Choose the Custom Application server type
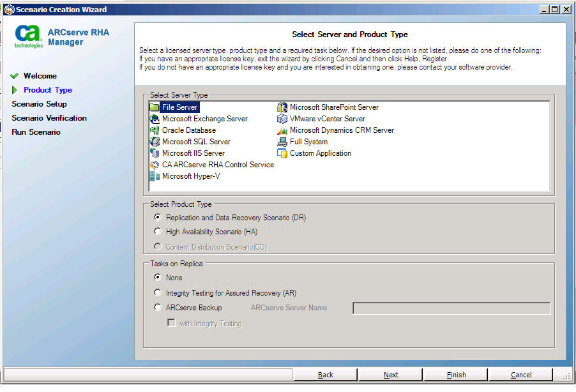This screenshot has height=392, width=576. [x=319, y=153]
